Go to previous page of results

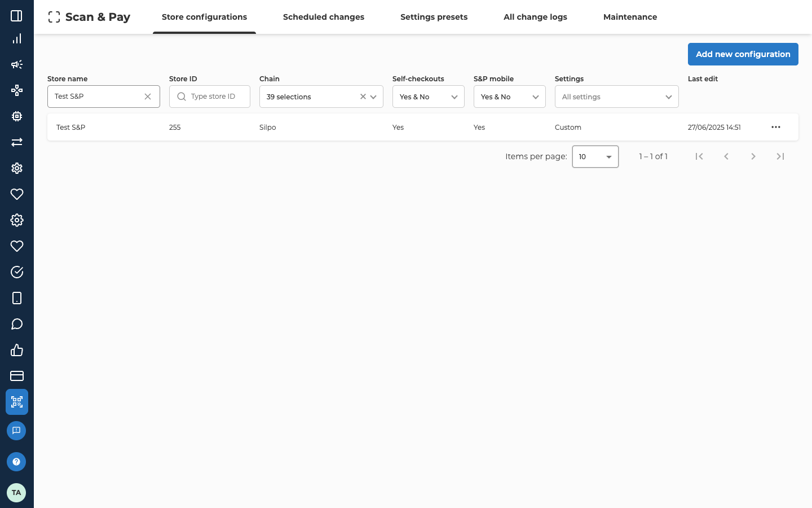(726, 156)
